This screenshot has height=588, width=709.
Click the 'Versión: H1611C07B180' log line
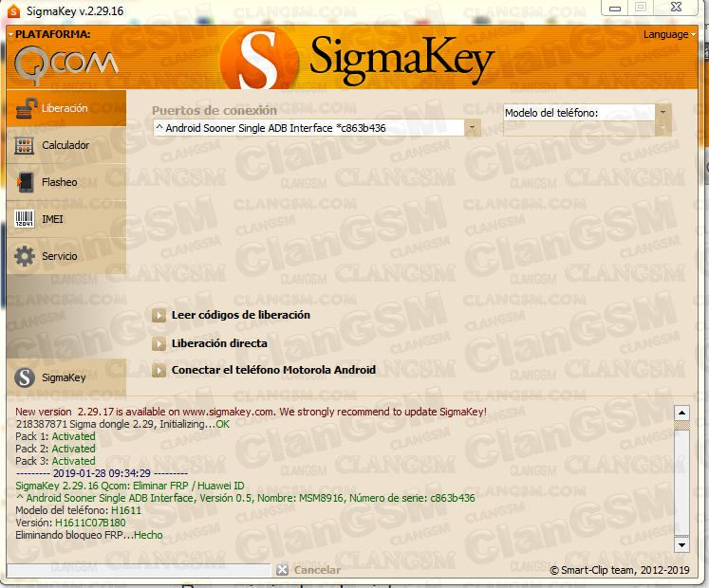pos(70,523)
